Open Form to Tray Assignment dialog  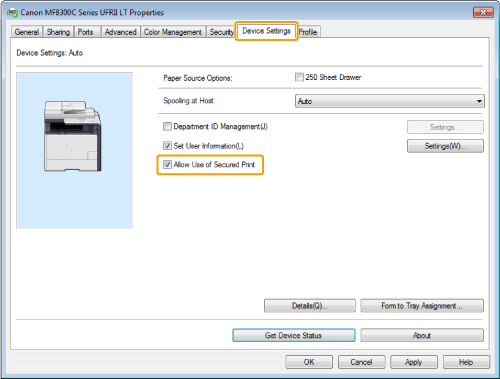click(x=422, y=306)
